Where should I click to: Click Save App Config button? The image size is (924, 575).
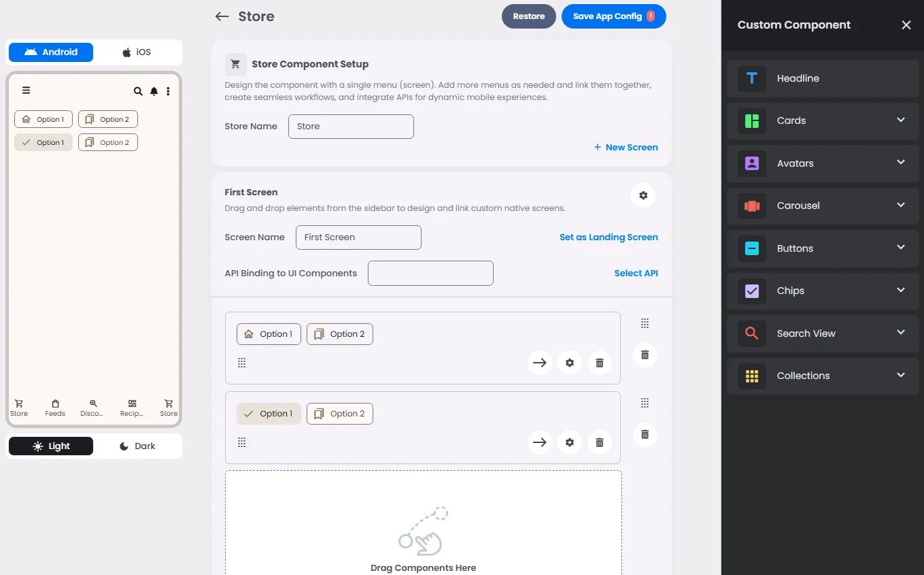pos(614,16)
